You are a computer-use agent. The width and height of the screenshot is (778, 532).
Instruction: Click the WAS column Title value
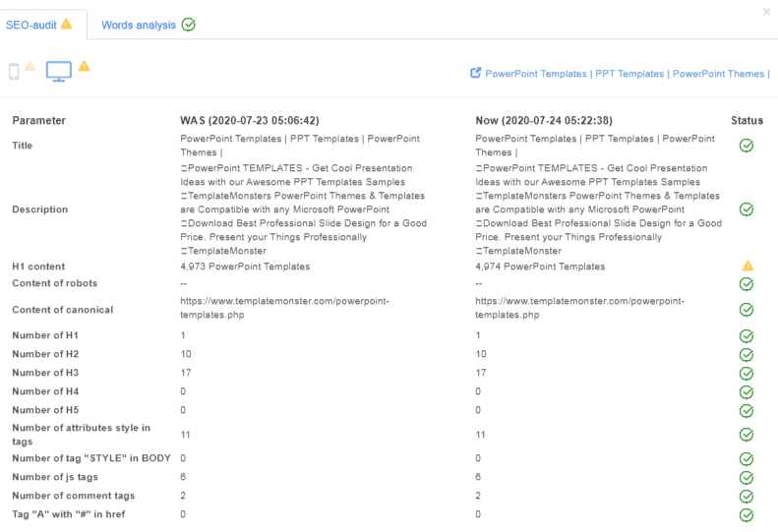tap(300, 146)
